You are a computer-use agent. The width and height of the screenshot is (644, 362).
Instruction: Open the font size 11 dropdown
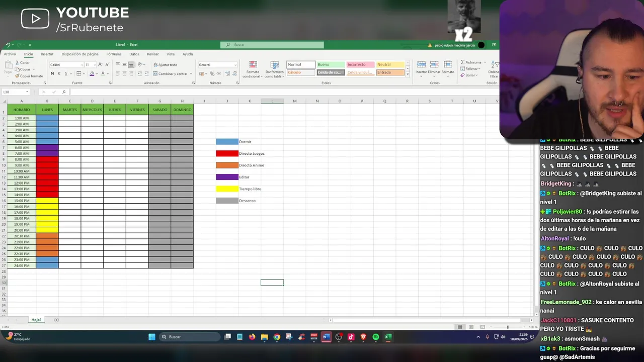95,65
